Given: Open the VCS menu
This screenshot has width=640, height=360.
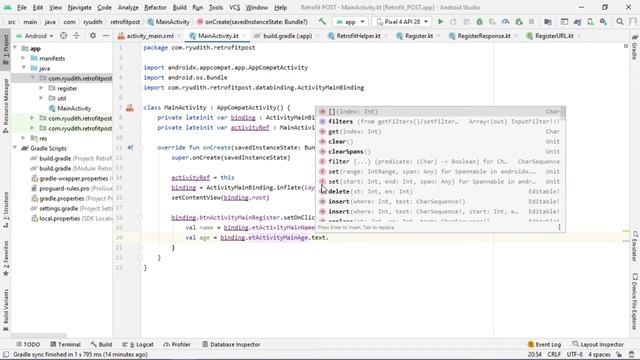Looking at the screenshot, I should click(x=234, y=7).
